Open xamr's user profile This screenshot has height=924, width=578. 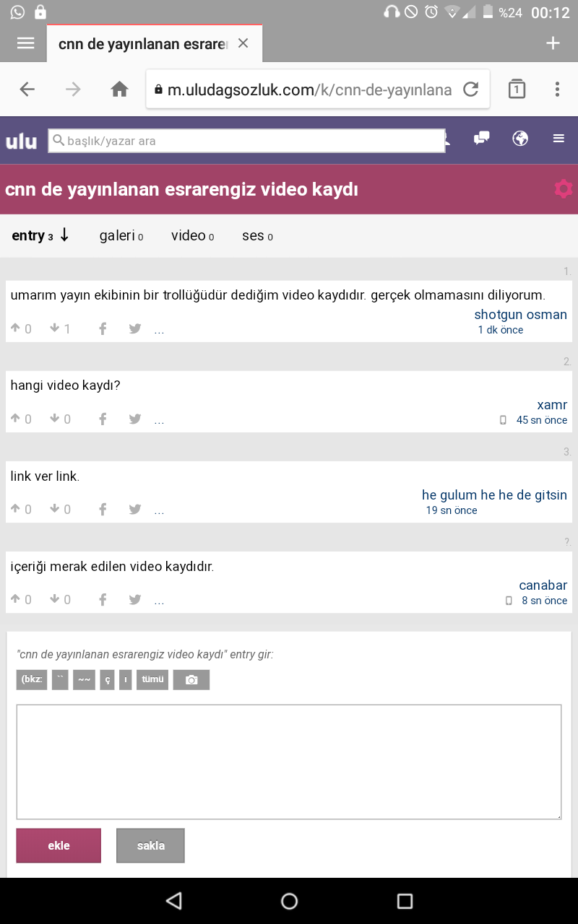pos(552,405)
